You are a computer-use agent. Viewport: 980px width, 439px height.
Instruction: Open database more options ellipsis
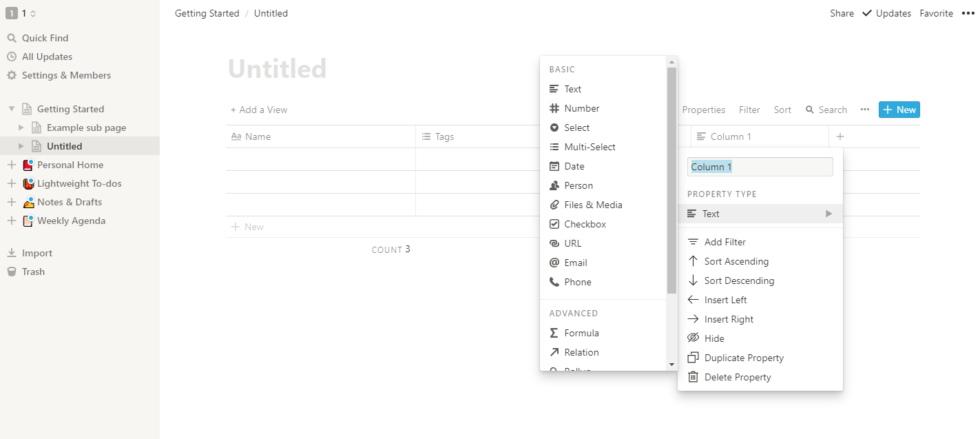point(864,110)
